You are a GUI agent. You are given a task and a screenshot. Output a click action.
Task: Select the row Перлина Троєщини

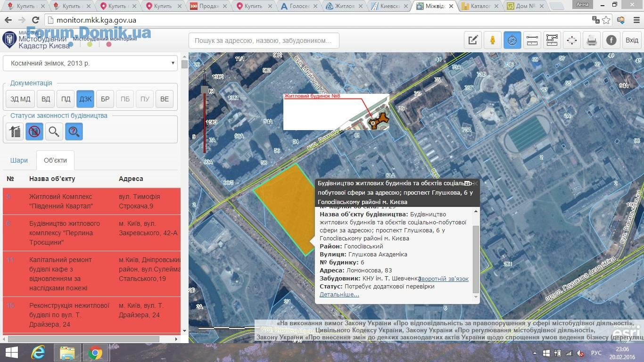pos(92,233)
